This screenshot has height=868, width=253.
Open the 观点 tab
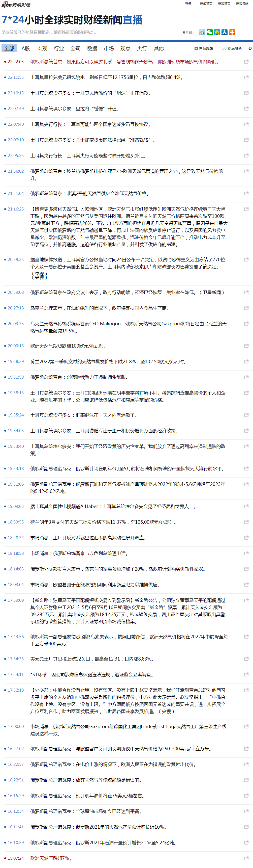125,48
